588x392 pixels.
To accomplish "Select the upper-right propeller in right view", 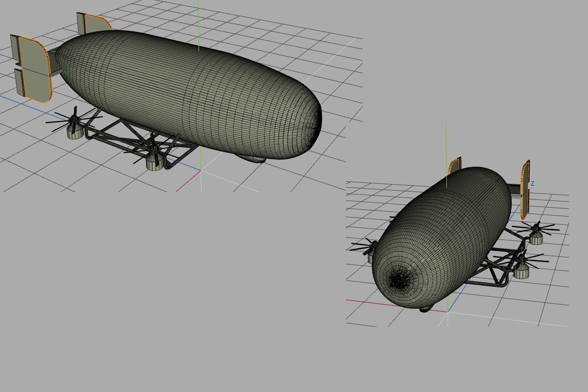I will point(535,228).
